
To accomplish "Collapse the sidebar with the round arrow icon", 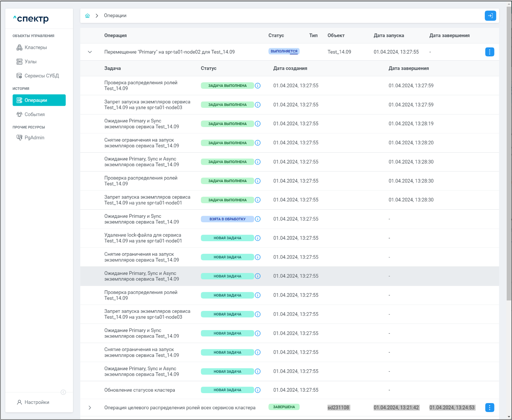I will 63,392.
